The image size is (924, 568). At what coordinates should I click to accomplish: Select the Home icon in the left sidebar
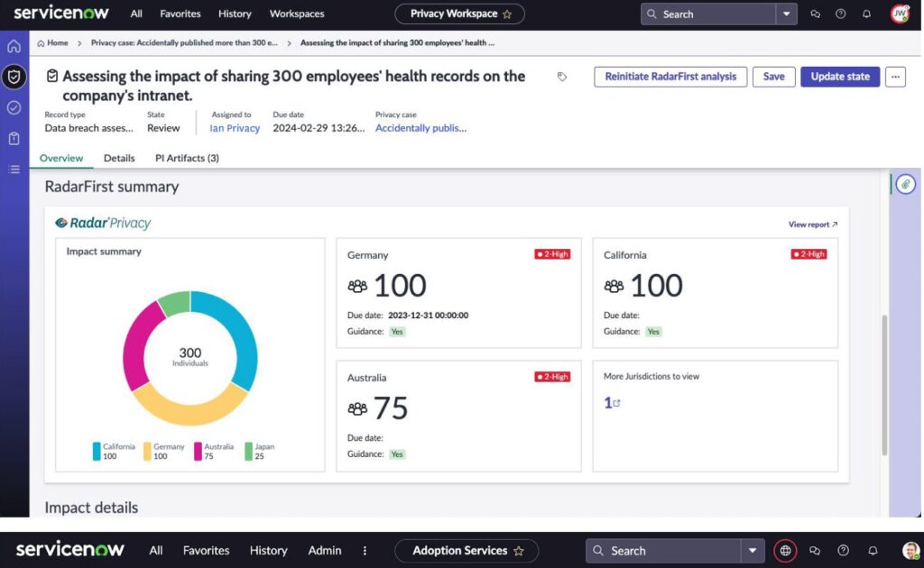coord(14,45)
